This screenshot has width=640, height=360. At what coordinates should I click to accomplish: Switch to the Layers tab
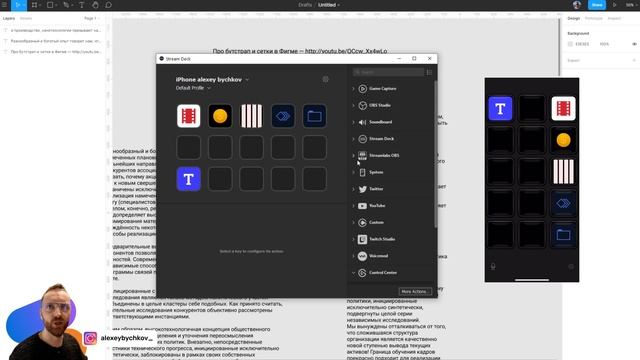(x=9, y=18)
